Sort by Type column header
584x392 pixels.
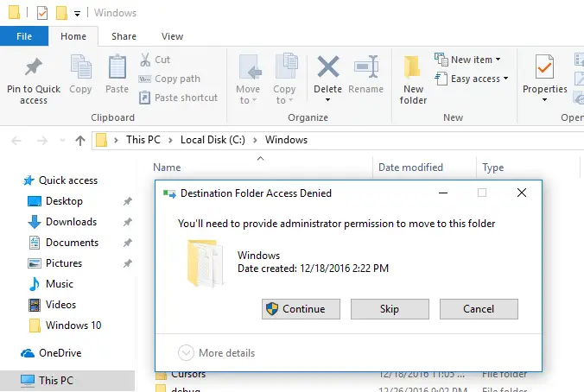pos(492,168)
